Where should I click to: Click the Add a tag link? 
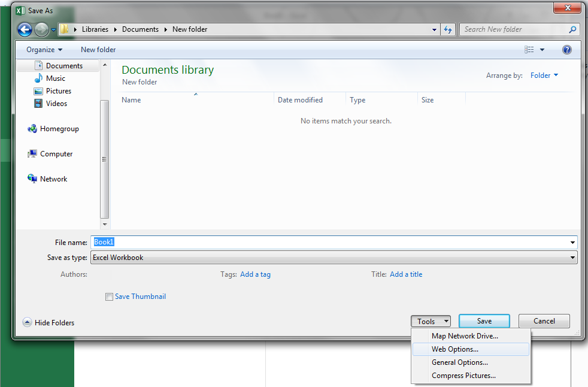[x=255, y=274]
